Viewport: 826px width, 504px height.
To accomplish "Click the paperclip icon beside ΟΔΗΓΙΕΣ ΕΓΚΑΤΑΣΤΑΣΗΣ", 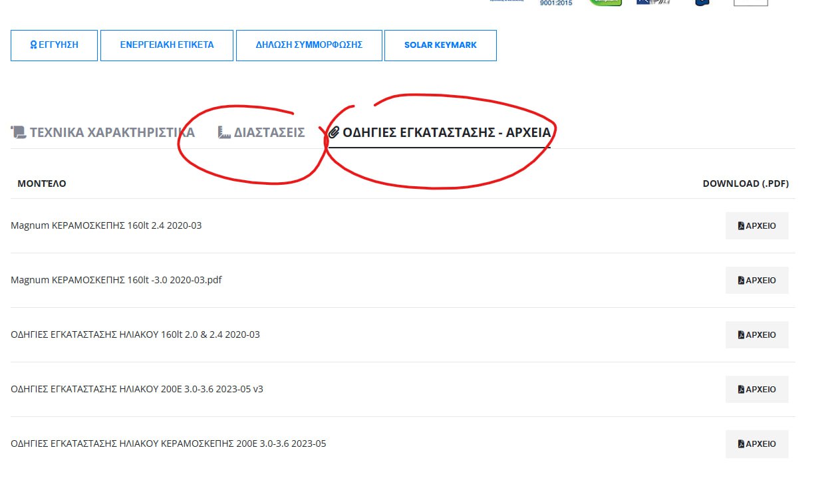I will [x=335, y=132].
